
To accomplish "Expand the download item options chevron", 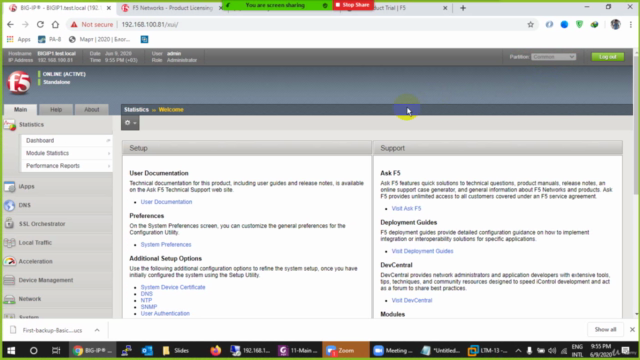I will (97, 330).
